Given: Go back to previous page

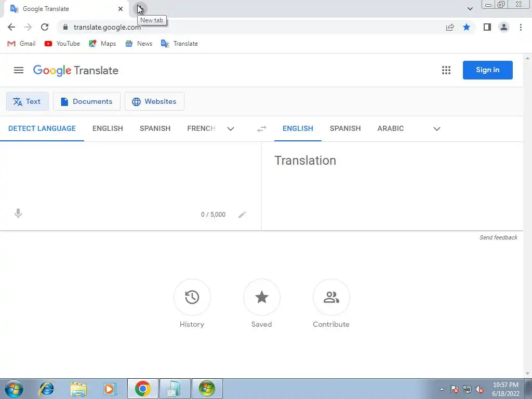Looking at the screenshot, I should [11, 27].
